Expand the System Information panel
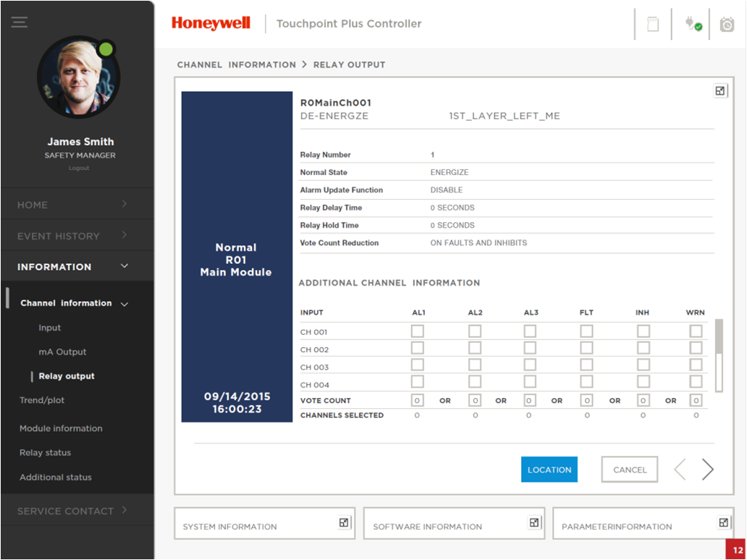 coord(344,522)
